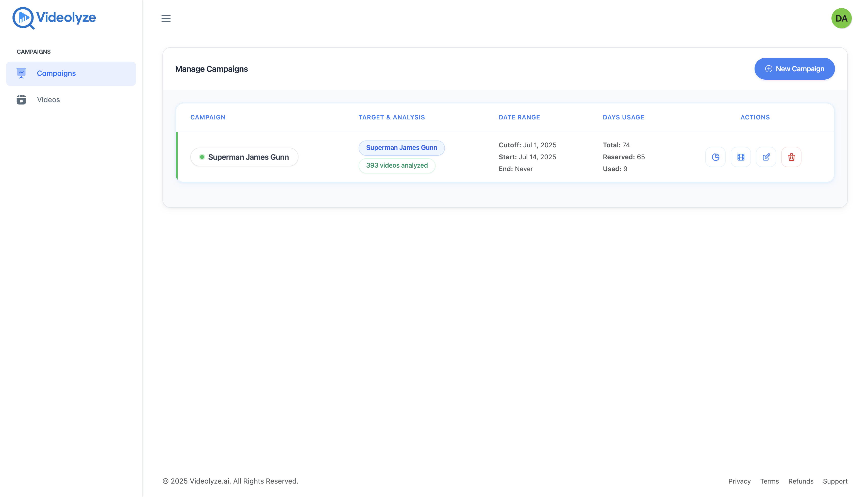The width and height of the screenshot is (868, 497).
Task: Click the Used: 9 value
Action: pos(615,169)
